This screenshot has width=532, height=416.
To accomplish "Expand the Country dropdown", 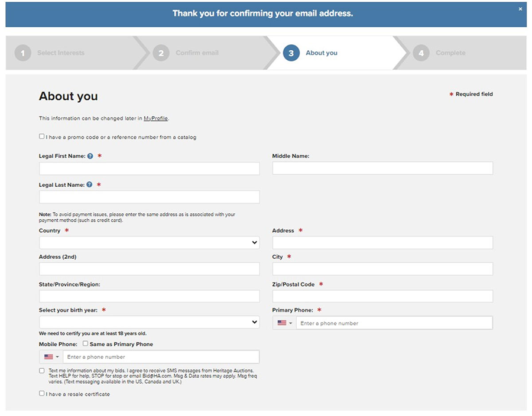I will (x=149, y=242).
